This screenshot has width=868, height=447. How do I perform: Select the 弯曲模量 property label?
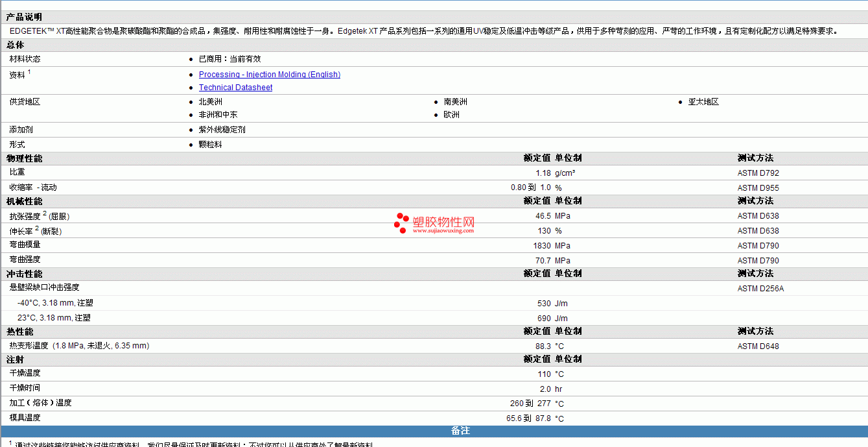pos(25,245)
